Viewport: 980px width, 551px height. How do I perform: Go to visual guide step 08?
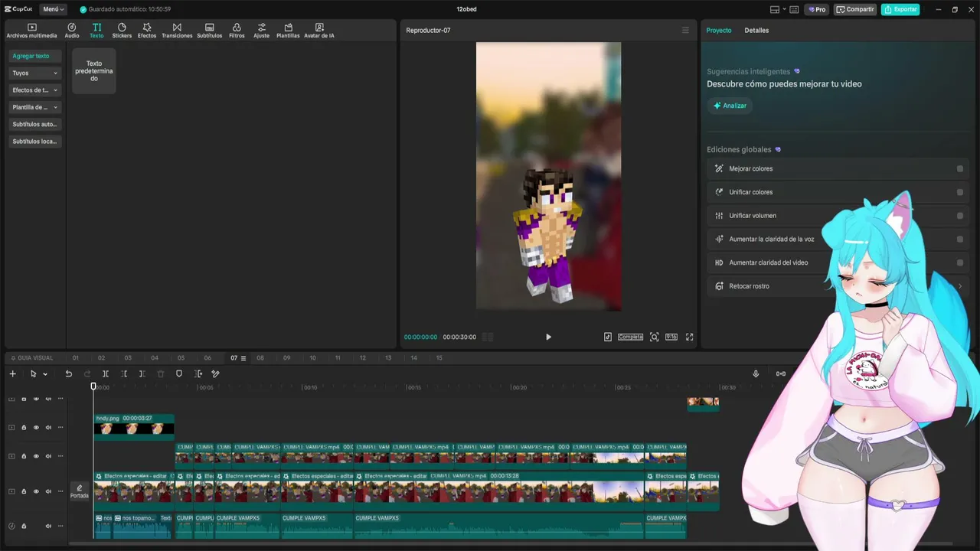260,358
